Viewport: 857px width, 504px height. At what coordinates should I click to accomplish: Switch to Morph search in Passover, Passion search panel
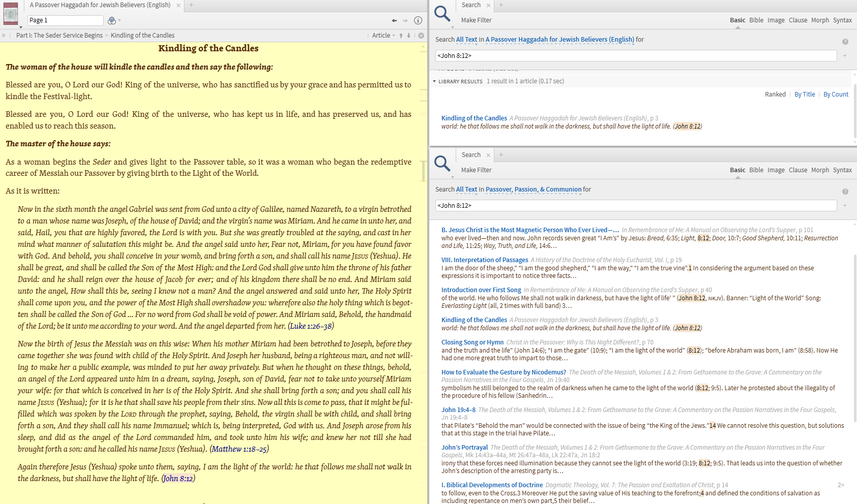(x=820, y=170)
